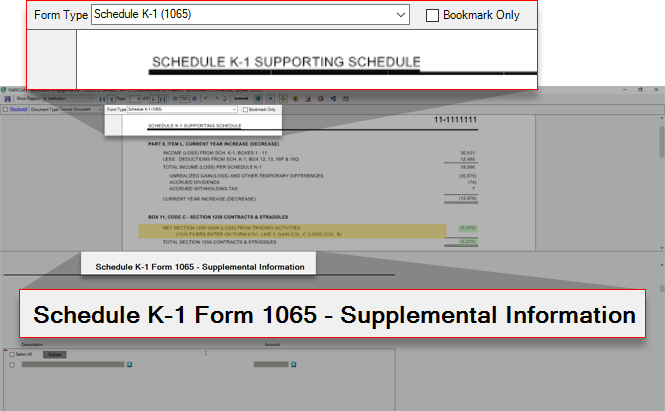Check the first data row checkbox below Select All
The image size is (665, 411).
12,365
